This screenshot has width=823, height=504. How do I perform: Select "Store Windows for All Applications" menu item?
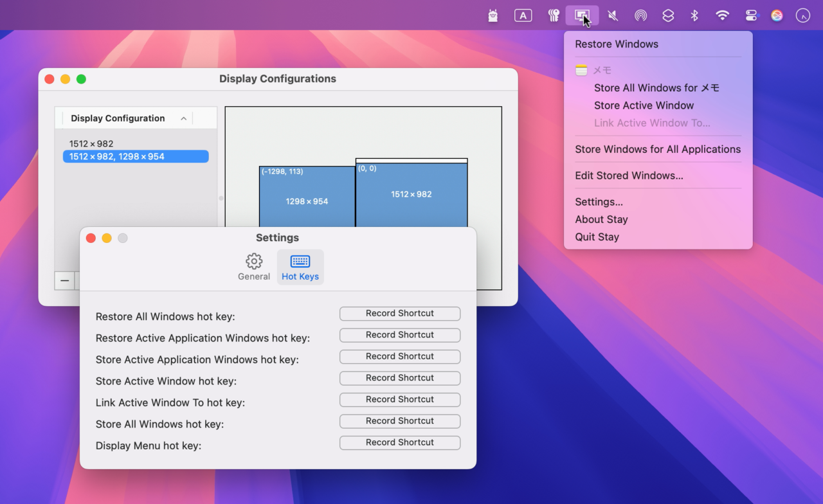pyautogui.click(x=657, y=149)
